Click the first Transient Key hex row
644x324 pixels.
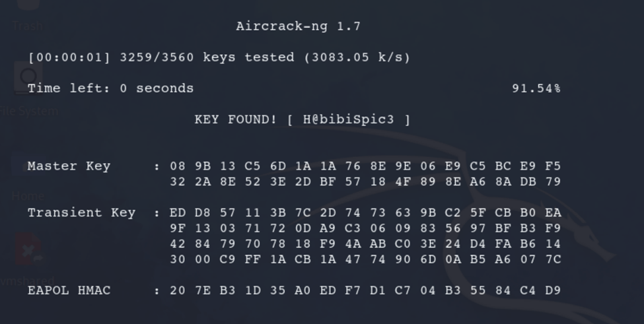tap(365, 212)
